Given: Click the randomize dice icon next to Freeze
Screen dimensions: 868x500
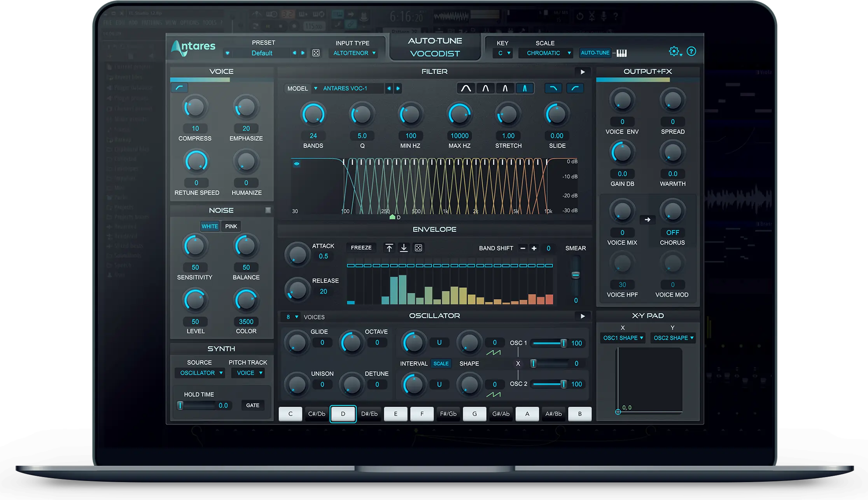Looking at the screenshot, I should click(418, 248).
